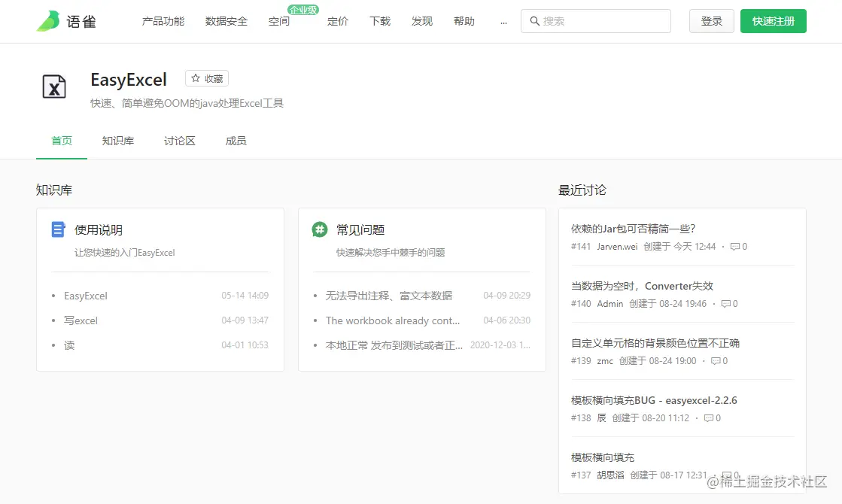The height and width of the screenshot is (504, 842).
Task: Open discussion 当数据为空时，Converter失效
Action: click(642, 286)
